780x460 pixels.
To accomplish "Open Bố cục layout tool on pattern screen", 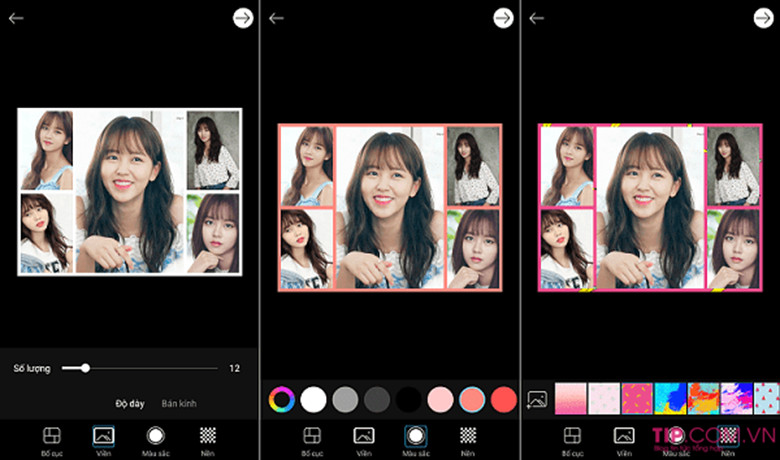I will click(573, 441).
